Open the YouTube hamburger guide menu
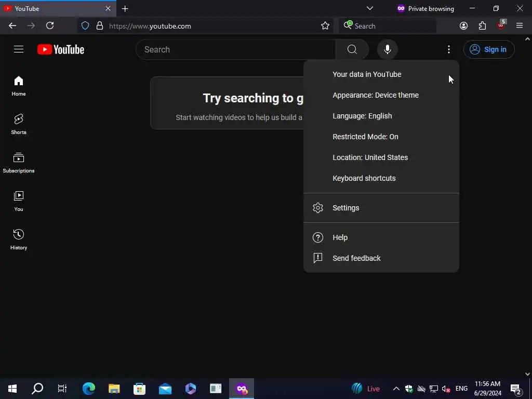532x399 pixels. pos(19,49)
